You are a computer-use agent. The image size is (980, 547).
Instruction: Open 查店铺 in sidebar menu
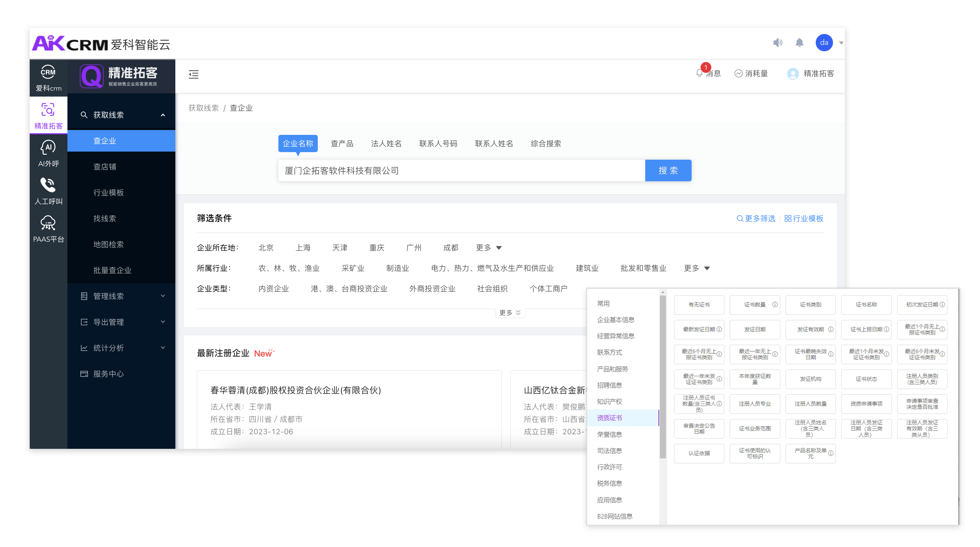tap(105, 167)
